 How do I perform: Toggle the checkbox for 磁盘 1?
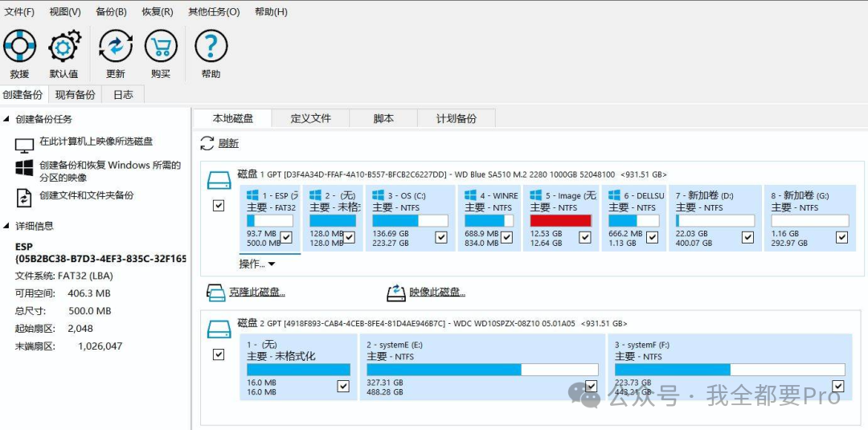tap(219, 206)
